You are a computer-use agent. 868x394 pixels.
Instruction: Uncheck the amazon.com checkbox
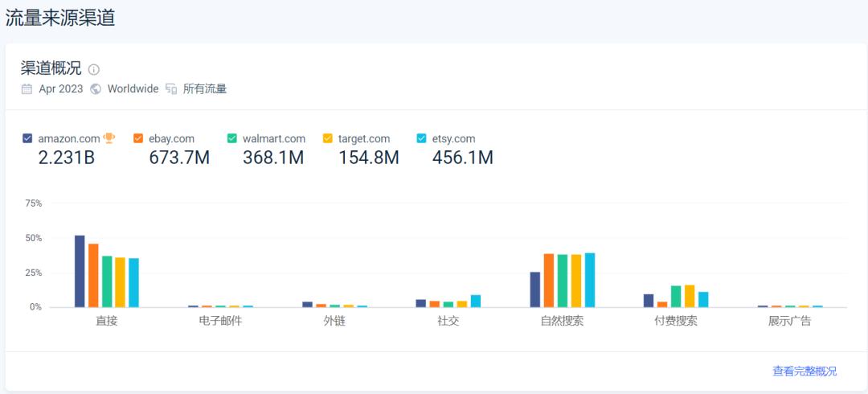coord(27,138)
